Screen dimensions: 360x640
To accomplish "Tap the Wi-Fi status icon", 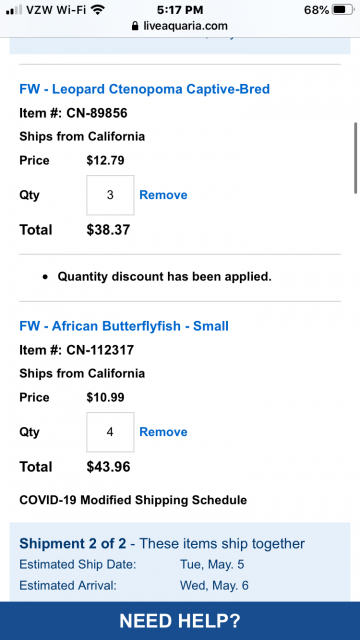I will point(97,9).
